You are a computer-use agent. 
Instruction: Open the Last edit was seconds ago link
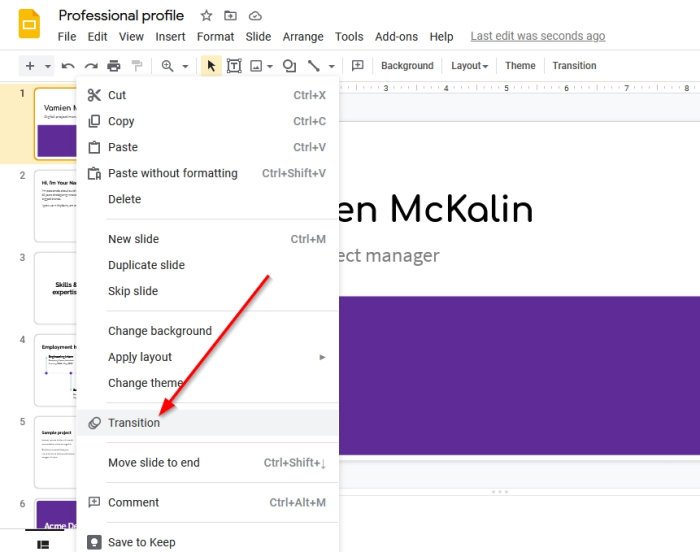coord(538,36)
